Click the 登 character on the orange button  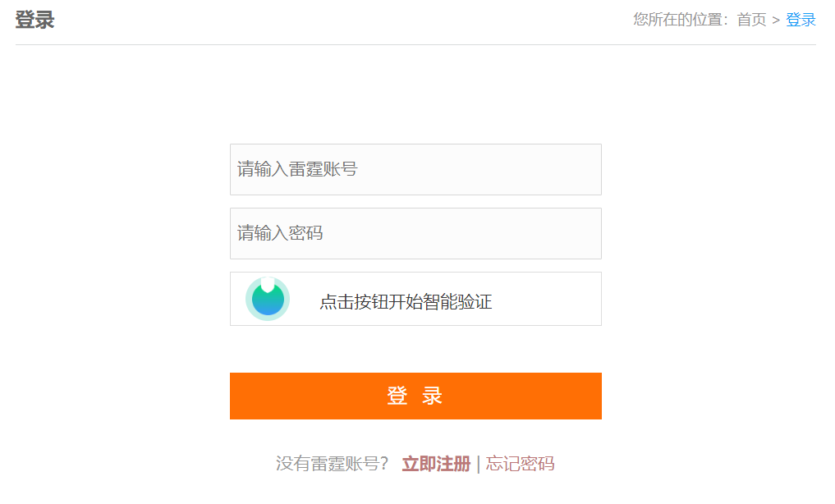[397, 396]
